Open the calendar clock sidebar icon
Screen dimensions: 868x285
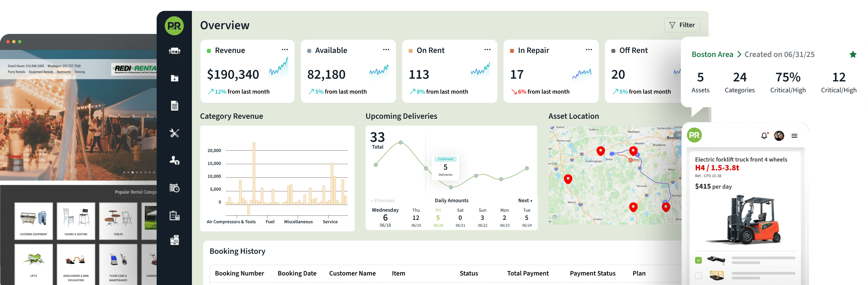tap(175, 188)
